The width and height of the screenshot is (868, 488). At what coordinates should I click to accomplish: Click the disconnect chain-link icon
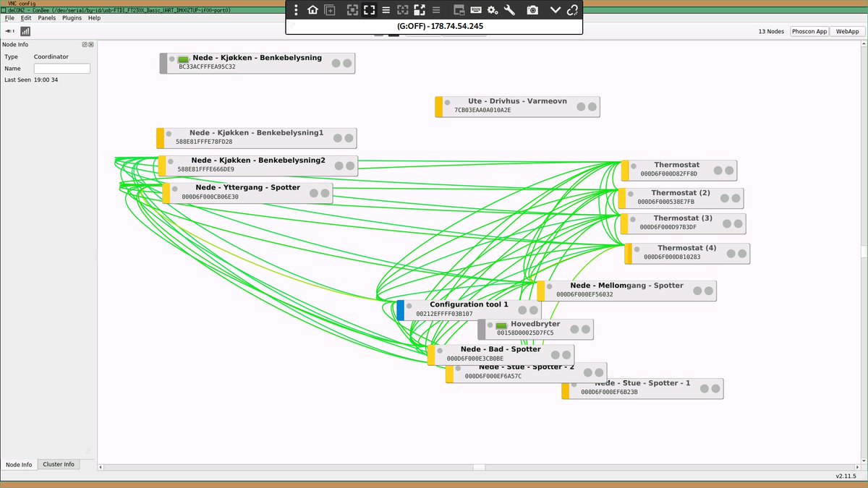click(572, 10)
